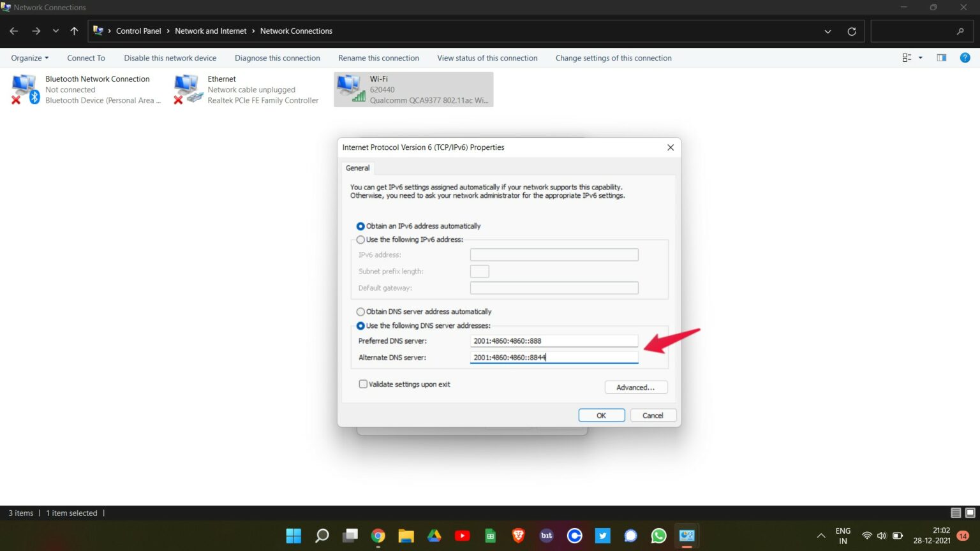Screen dimensions: 980x551
Task: Open Google Drive from the taskbar
Action: 434,536
